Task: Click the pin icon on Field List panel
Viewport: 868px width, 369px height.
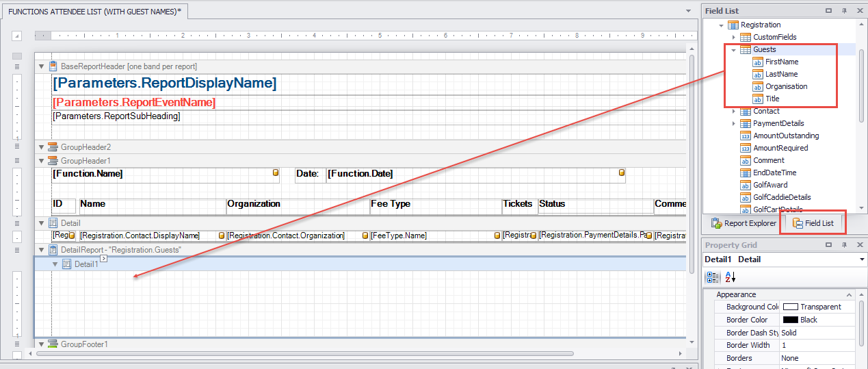Action: [x=844, y=11]
